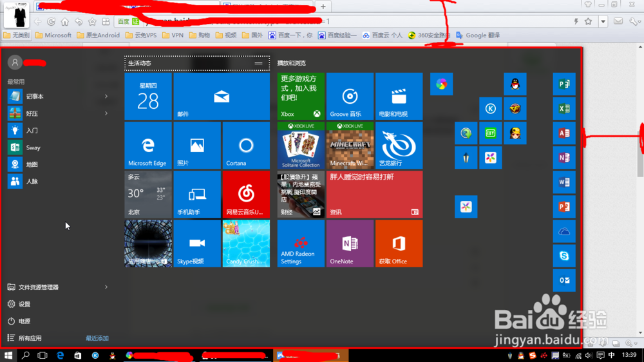Image resolution: width=644 pixels, height=362 pixels.
Task: Open the OneDrive cloud tile
Action: (564, 231)
